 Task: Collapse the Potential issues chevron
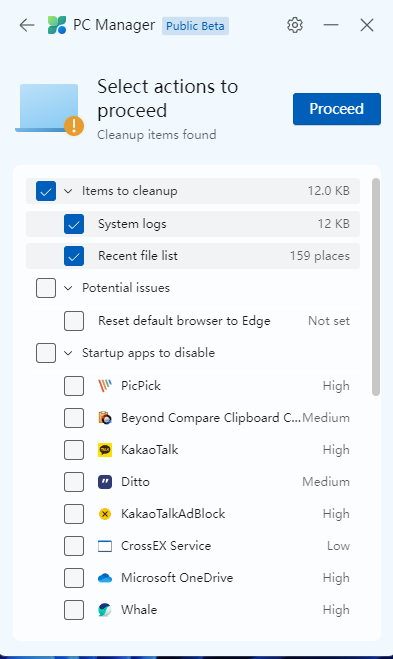68,288
